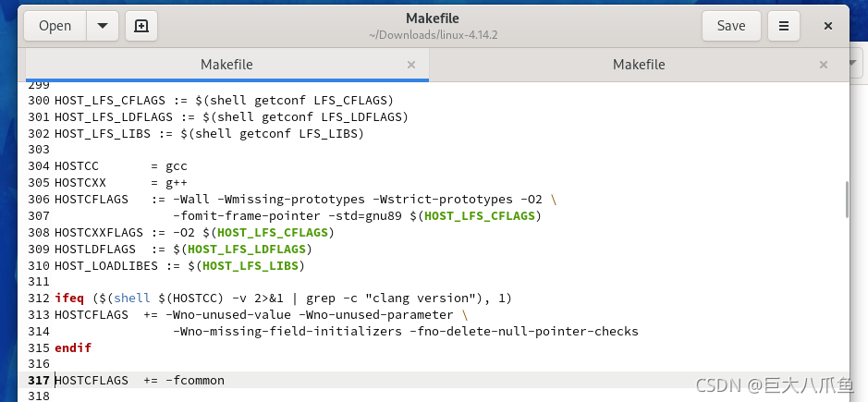Click the blue 'shell' keyword on line 312
Viewport: 868px width, 402px height.
point(132,298)
